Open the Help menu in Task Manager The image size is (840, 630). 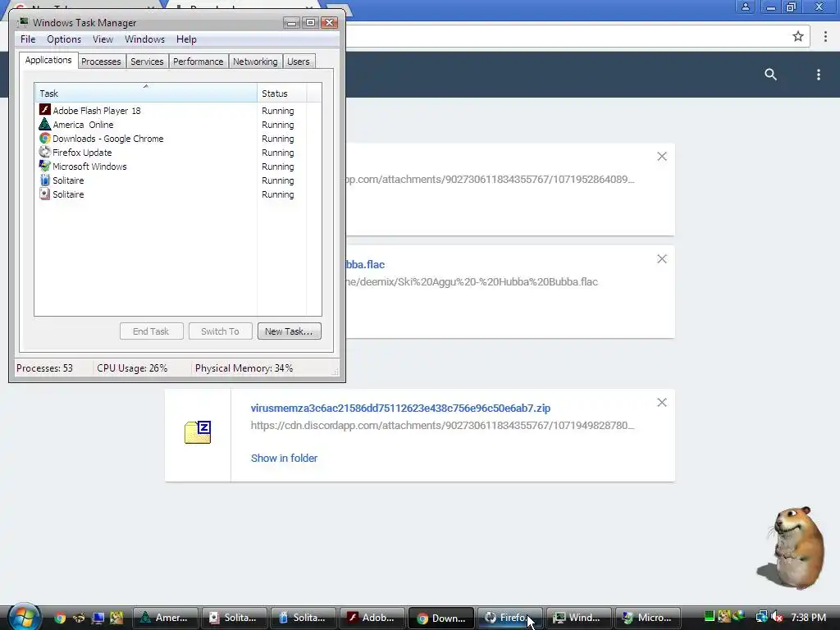point(186,39)
